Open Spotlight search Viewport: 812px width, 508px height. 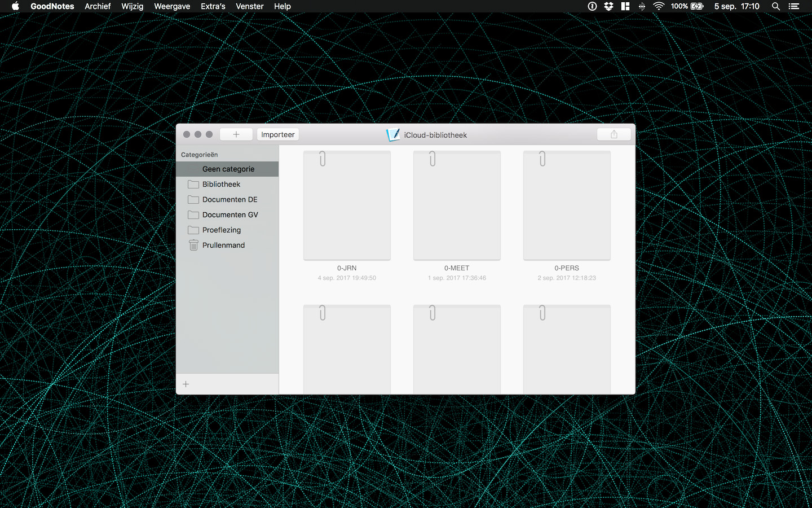pyautogui.click(x=776, y=6)
